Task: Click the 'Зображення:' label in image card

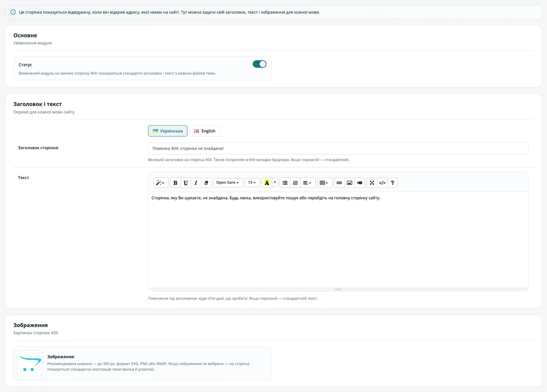Action: pyautogui.click(x=61, y=357)
